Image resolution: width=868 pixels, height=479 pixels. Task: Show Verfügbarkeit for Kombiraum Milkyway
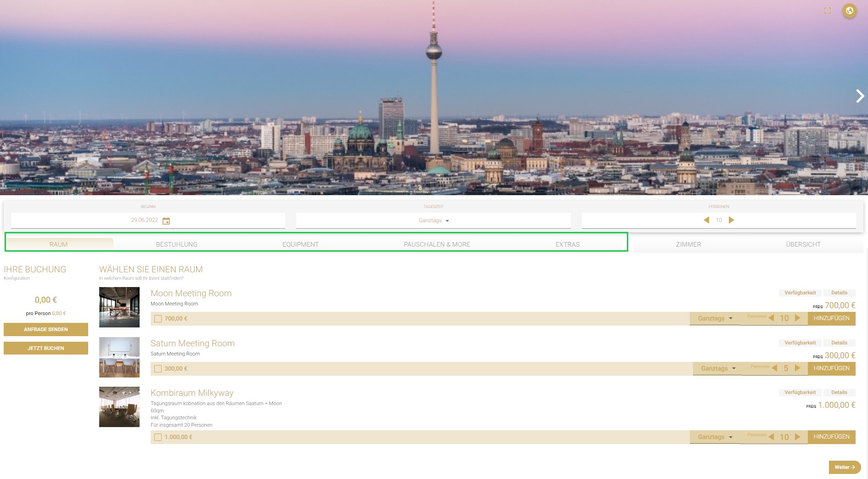pos(800,392)
